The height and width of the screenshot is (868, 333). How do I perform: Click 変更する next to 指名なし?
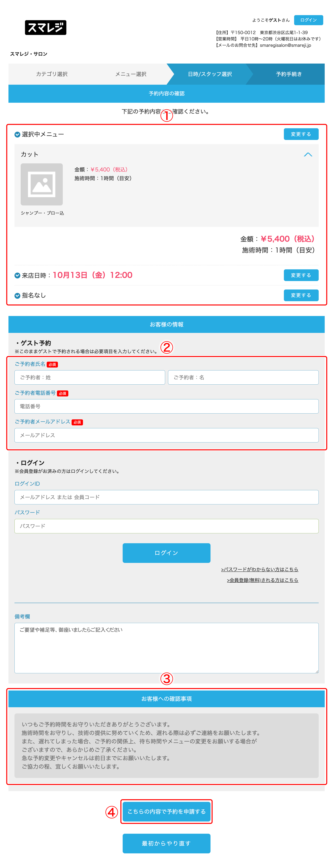pos(301,295)
